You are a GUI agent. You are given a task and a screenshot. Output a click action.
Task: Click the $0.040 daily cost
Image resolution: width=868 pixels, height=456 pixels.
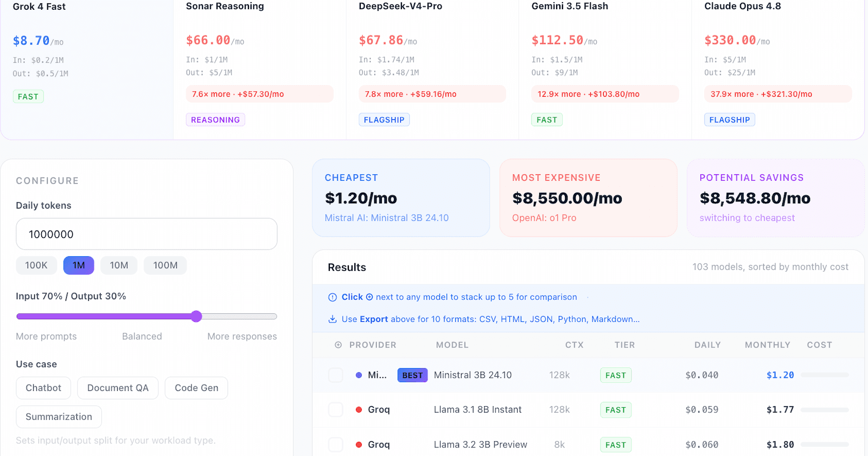point(701,375)
